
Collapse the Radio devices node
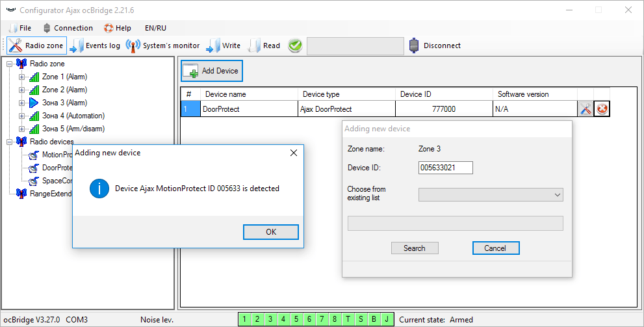click(x=10, y=142)
